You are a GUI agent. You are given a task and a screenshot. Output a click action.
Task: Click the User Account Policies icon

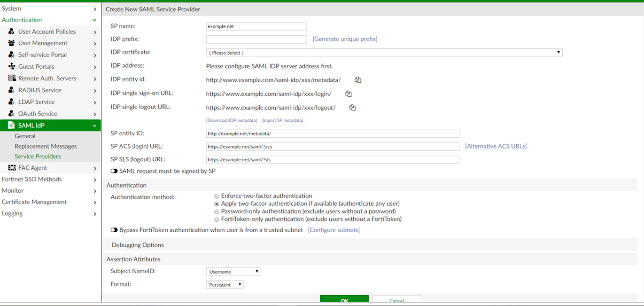point(11,31)
